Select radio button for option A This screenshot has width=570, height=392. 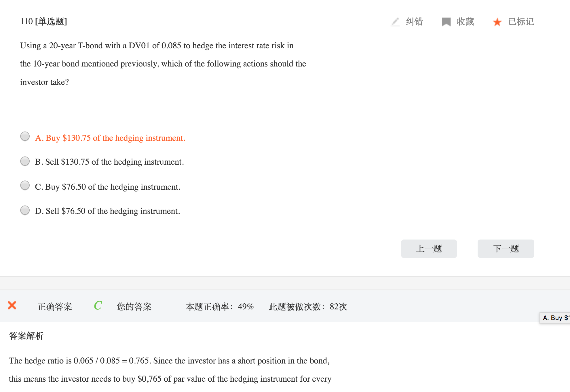click(25, 136)
